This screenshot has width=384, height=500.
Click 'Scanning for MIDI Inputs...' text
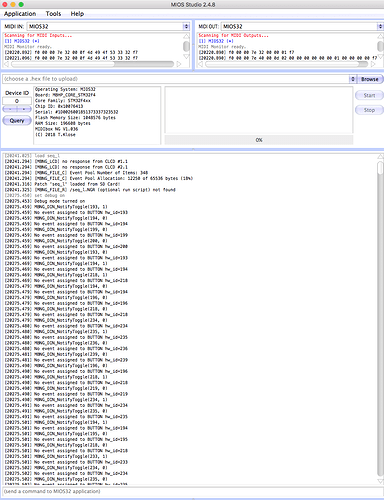point(38,35)
